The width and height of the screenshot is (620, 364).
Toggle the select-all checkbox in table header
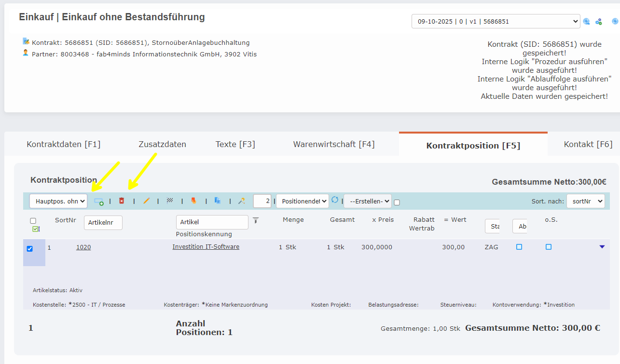tap(33, 221)
